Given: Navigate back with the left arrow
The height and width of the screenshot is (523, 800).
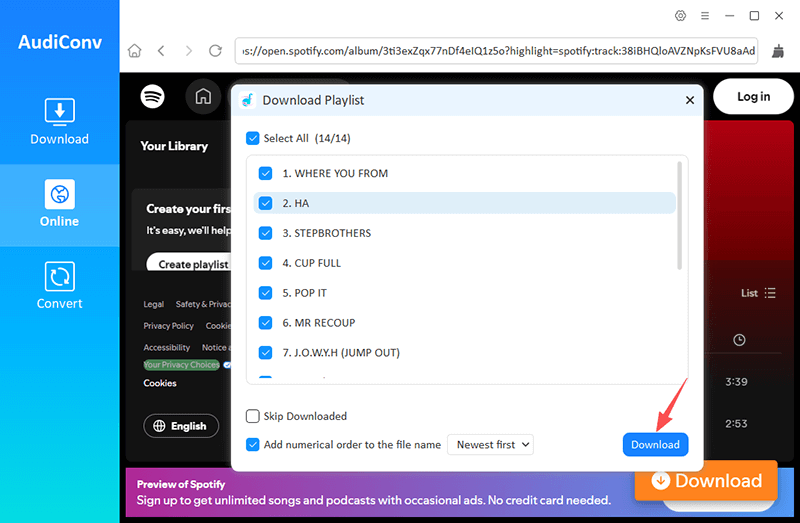Looking at the screenshot, I should click(161, 51).
